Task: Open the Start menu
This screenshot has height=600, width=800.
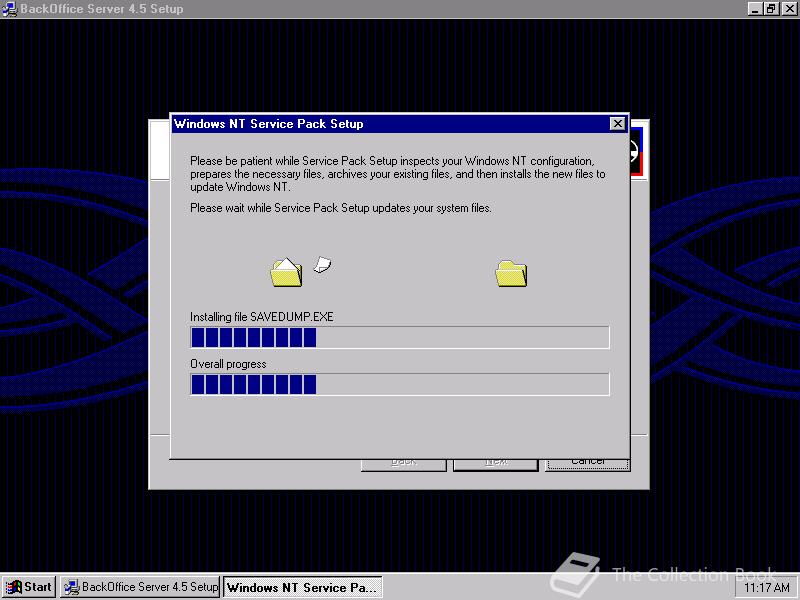Action: click(x=29, y=587)
